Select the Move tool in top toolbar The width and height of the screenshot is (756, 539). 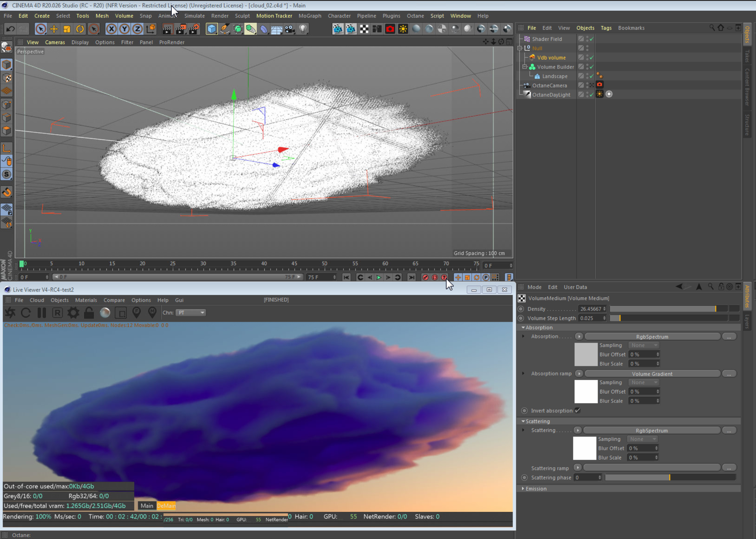click(x=54, y=29)
